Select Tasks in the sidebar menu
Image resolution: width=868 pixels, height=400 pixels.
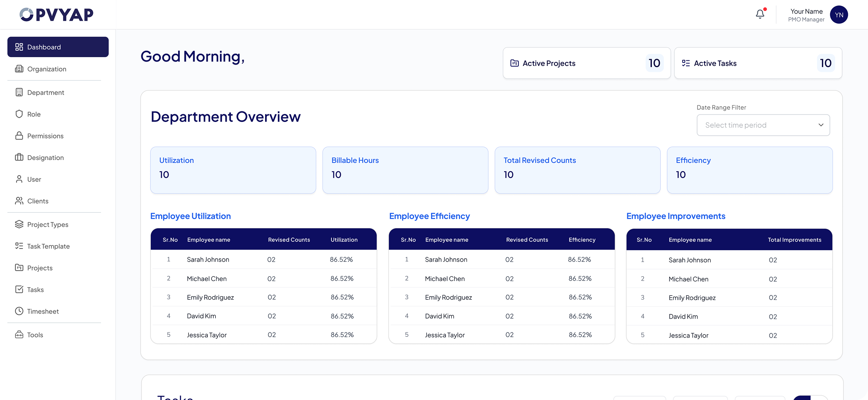[19, 289]
